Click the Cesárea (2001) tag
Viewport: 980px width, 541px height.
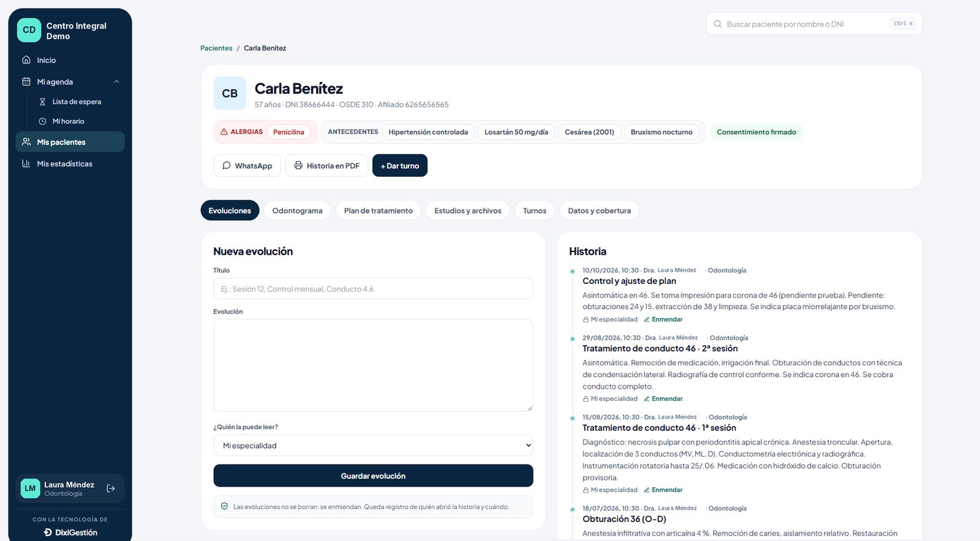589,132
